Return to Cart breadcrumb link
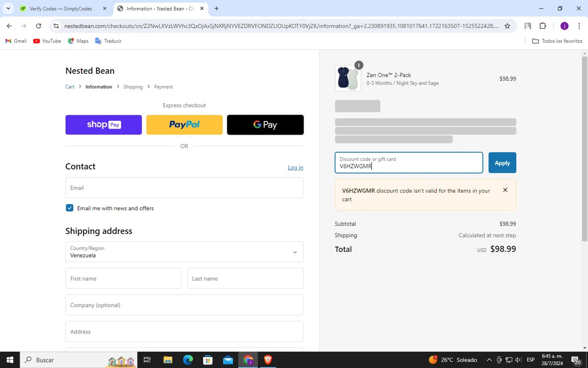Image resolution: width=588 pixels, height=368 pixels. pos(70,87)
